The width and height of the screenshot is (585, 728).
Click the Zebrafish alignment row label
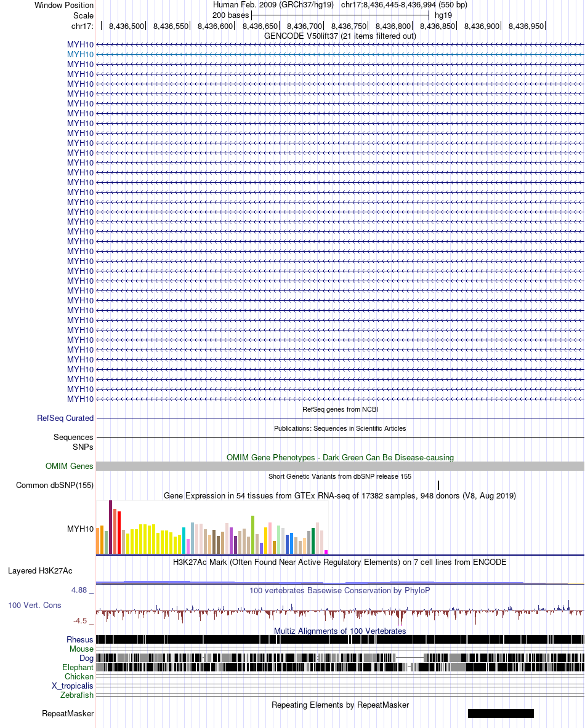point(77,695)
